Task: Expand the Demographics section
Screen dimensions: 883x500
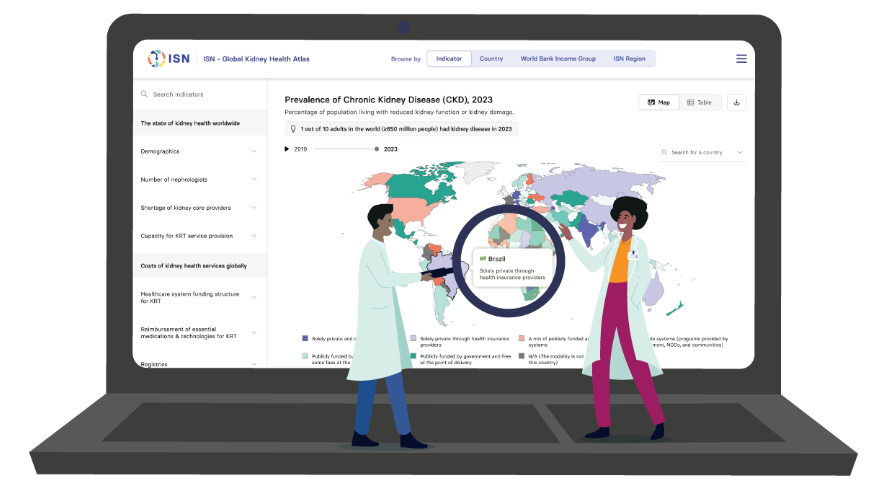Action: coord(254,151)
